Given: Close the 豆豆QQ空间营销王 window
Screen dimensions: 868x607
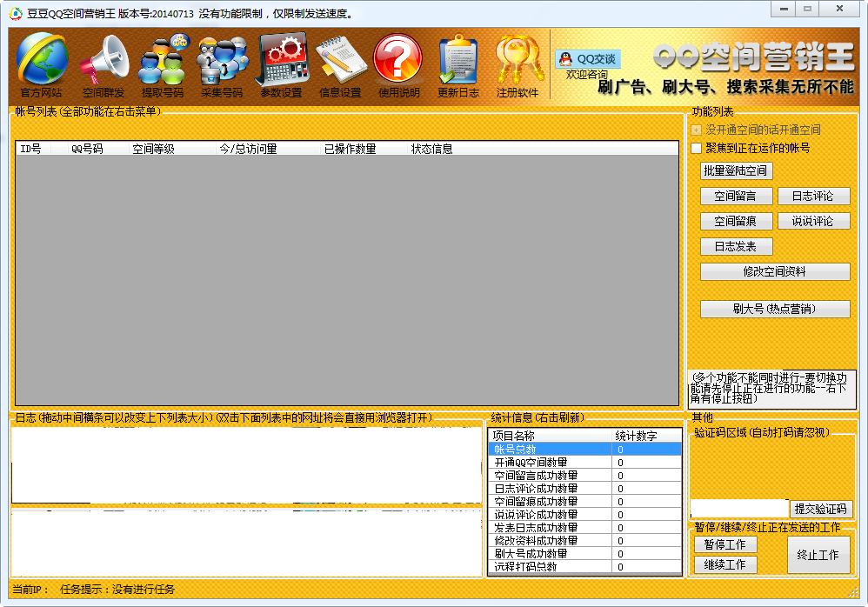Looking at the screenshot, I should (x=840, y=9).
